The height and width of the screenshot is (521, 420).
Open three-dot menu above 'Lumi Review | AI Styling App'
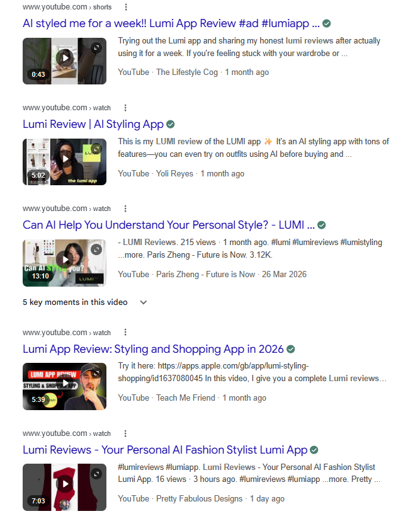(125, 108)
